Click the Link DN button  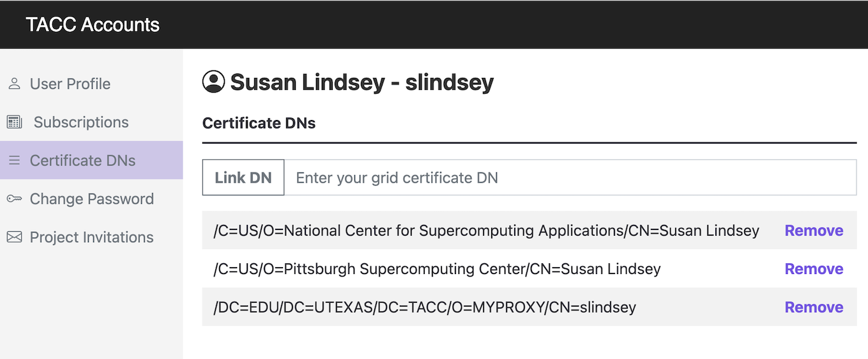pyautogui.click(x=243, y=178)
